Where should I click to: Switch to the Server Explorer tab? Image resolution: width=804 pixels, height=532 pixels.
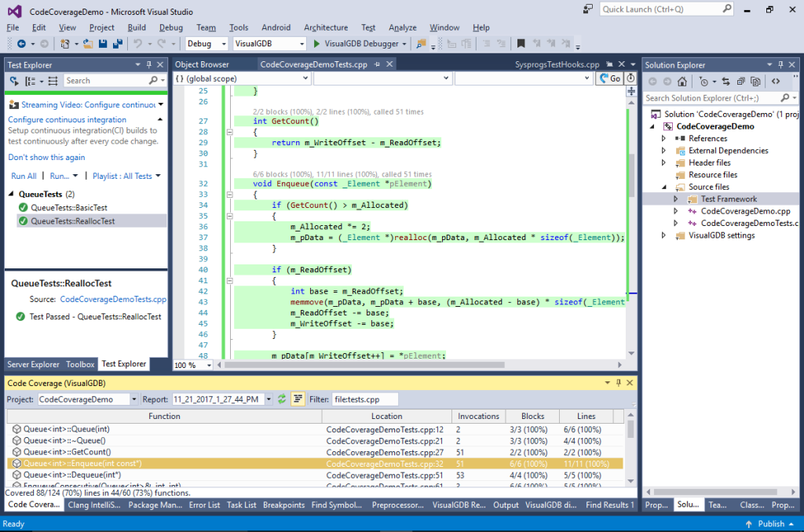pyautogui.click(x=33, y=364)
